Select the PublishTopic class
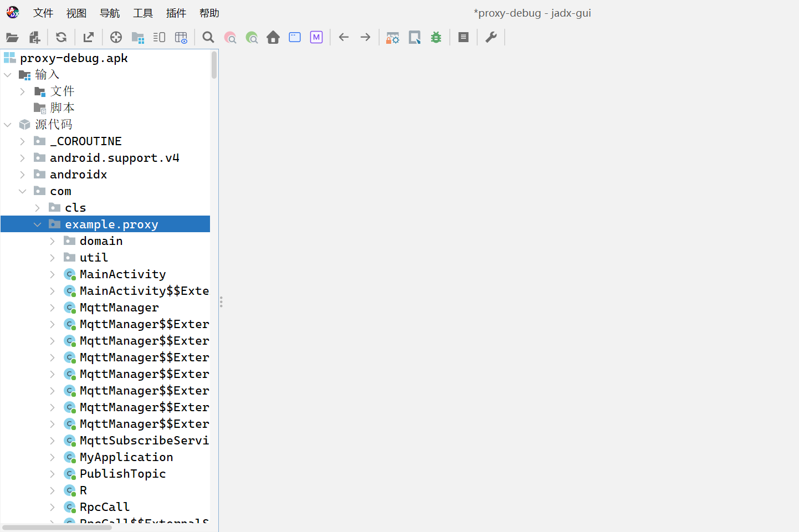 (122, 474)
